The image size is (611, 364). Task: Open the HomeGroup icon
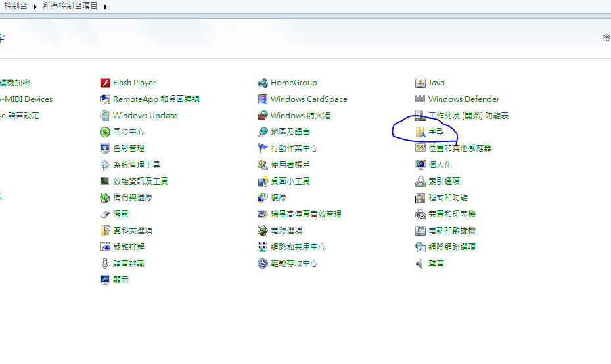(263, 83)
